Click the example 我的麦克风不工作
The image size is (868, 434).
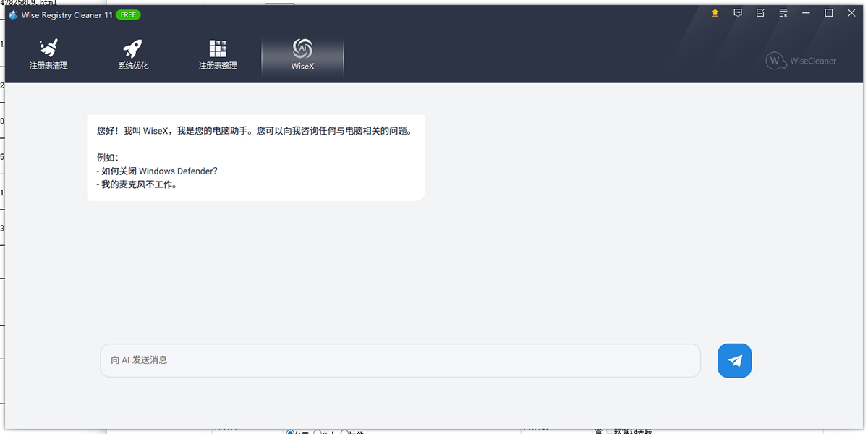139,184
